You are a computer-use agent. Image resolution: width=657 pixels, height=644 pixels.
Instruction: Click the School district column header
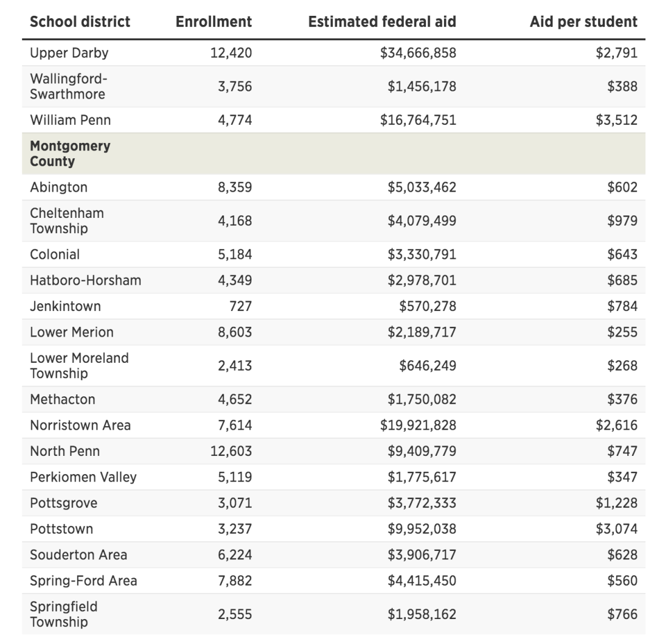pyautogui.click(x=80, y=22)
